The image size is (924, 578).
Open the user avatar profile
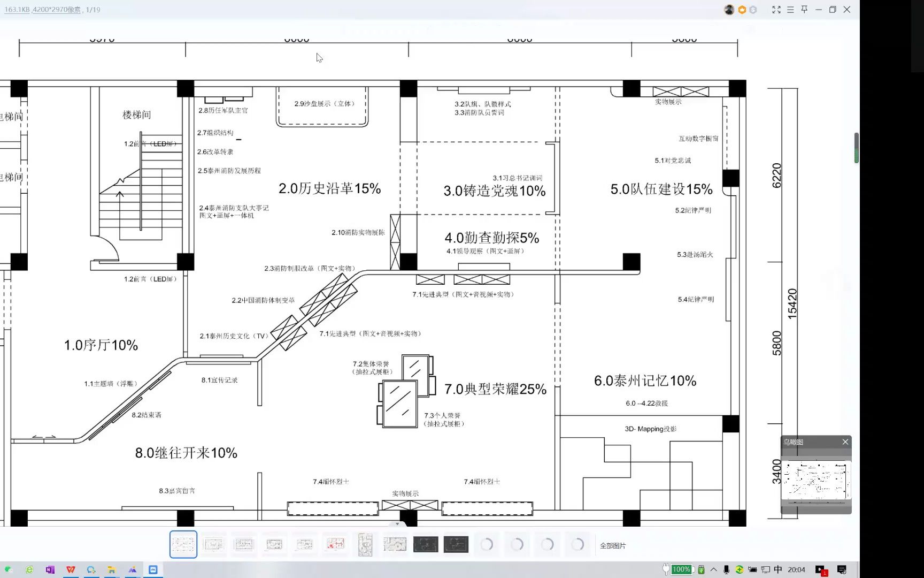729,10
